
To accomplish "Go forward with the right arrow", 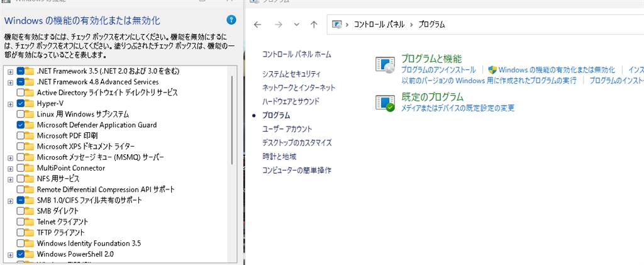I will (279, 25).
